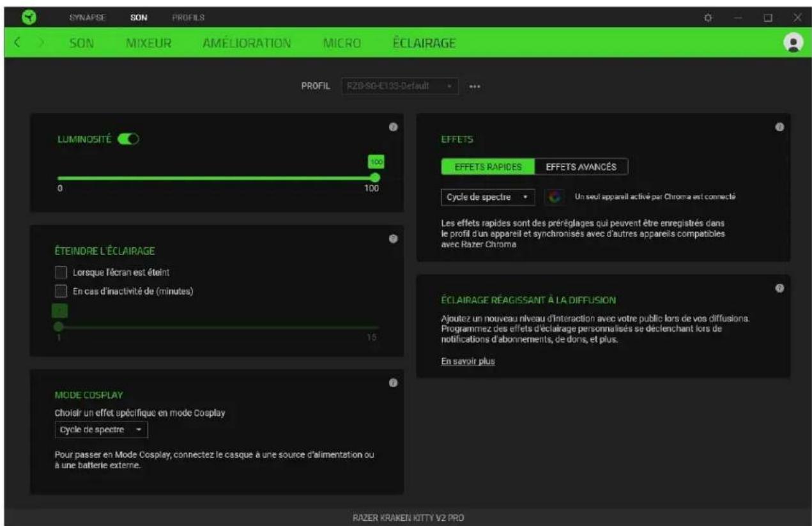Open the profile options three-dot menu
This screenshot has width=812, height=526.
[x=475, y=86]
